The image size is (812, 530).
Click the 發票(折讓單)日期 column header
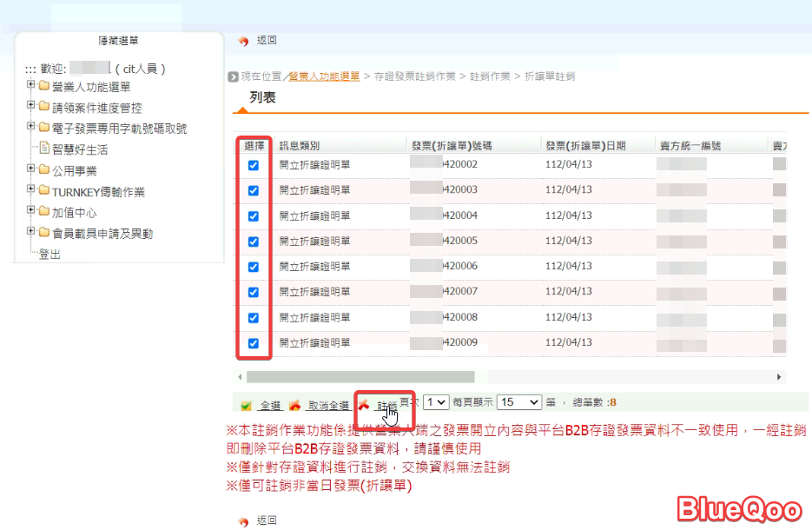tap(584, 146)
